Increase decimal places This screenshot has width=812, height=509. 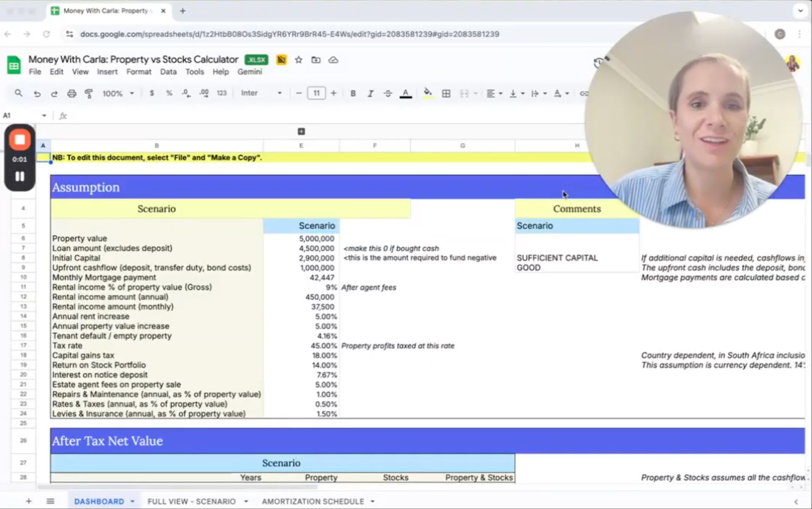(204, 93)
